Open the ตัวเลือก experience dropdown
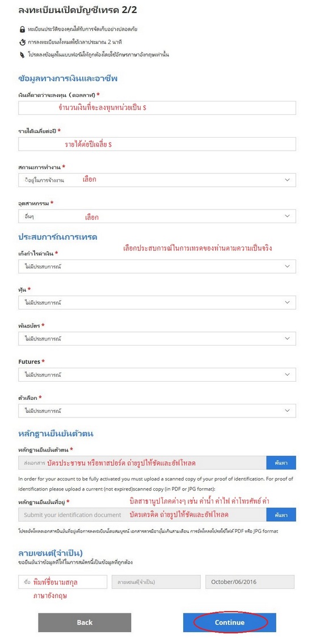 [157, 411]
